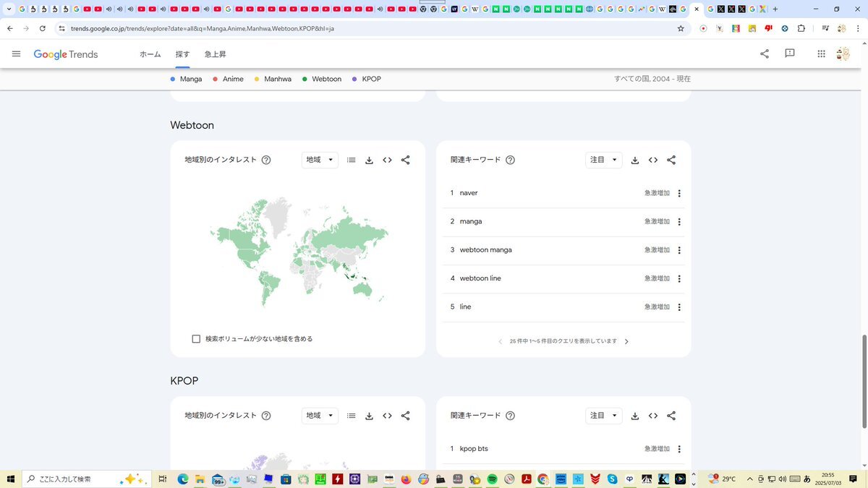Embed the KPOP region map card
The image size is (868, 488).
pyautogui.click(x=387, y=416)
